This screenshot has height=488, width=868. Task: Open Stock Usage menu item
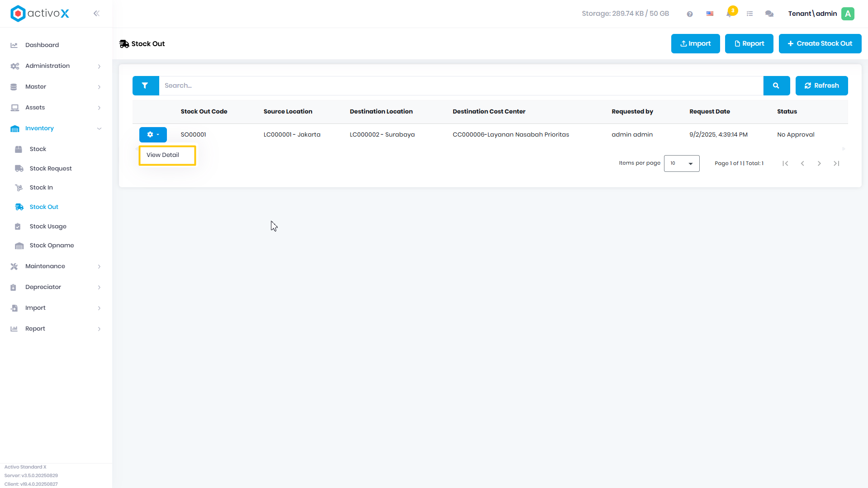pos(48,227)
